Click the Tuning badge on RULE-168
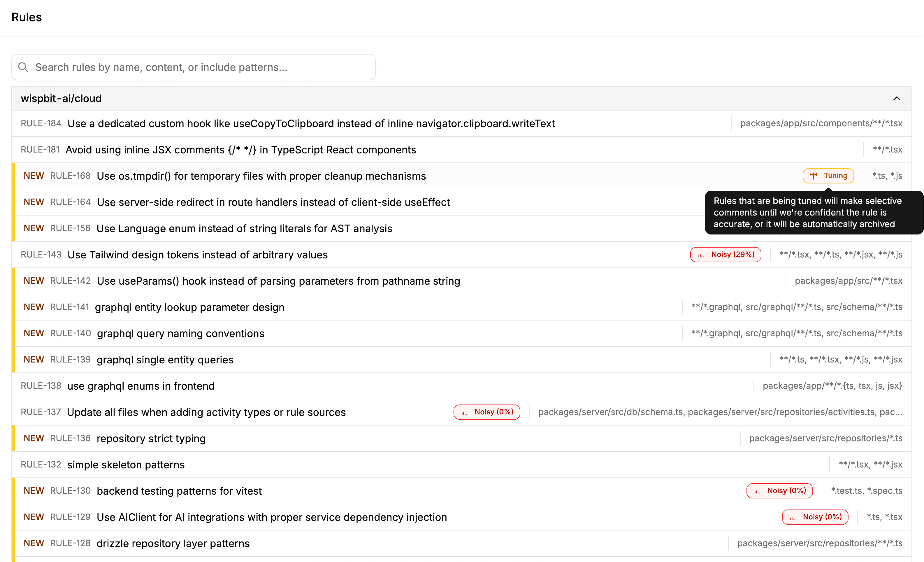 pyautogui.click(x=828, y=176)
